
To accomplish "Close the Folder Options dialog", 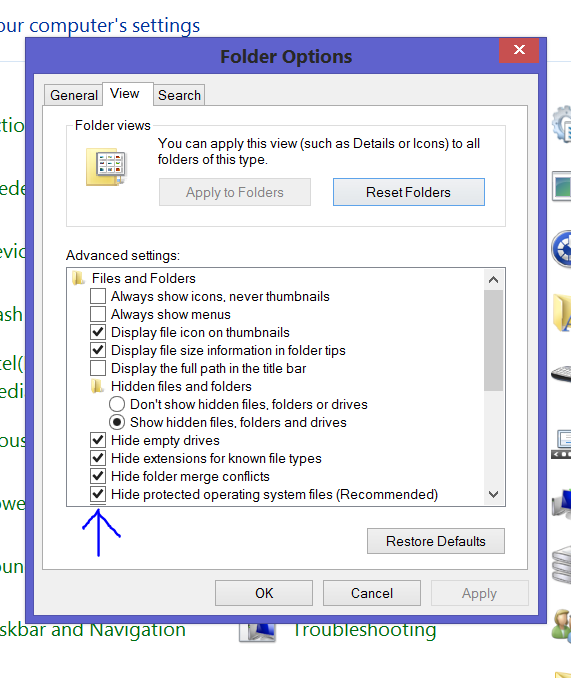I will click(x=519, y=50).
